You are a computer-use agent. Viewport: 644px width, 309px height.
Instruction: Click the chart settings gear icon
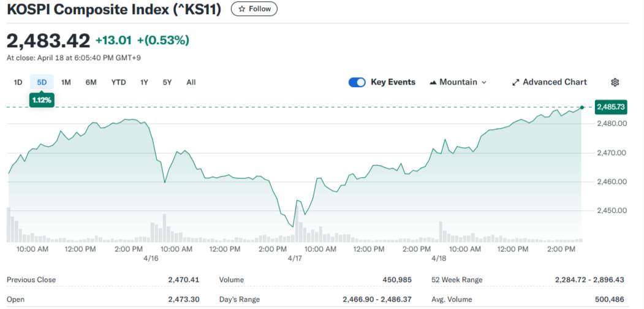(x=615, y=82)
